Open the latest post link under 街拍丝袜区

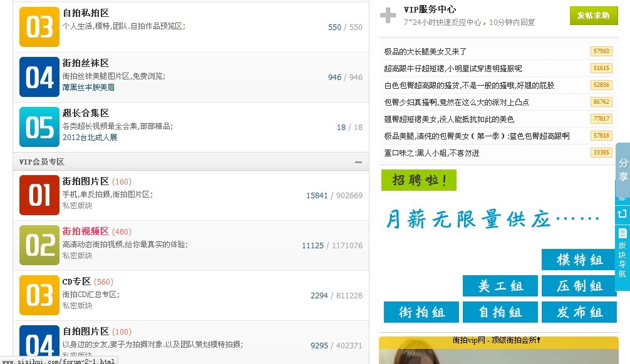point(88,88)
